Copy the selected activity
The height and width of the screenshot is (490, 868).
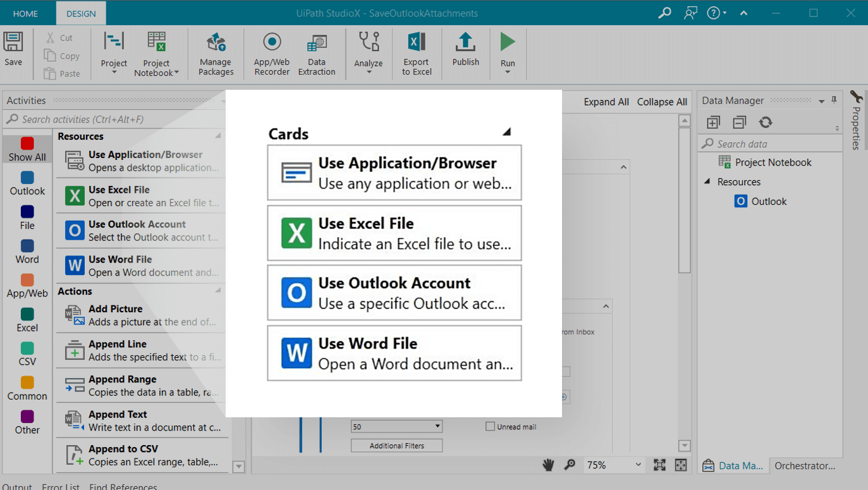62,56
